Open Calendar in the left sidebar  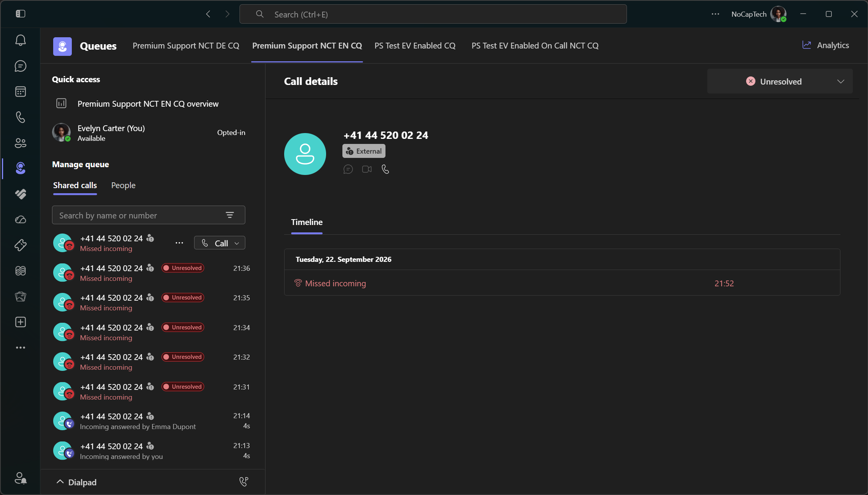21,92
